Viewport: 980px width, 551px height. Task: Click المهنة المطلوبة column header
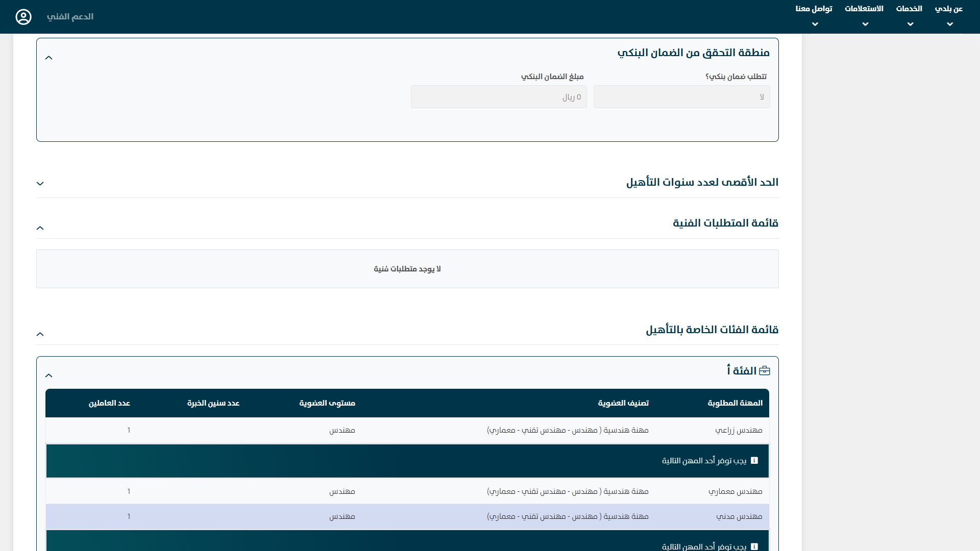[x=735, y=404]
